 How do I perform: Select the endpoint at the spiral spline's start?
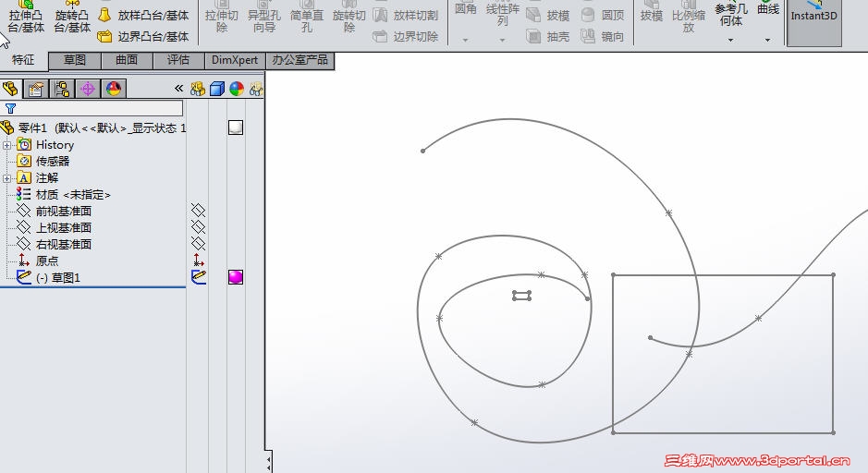tap(423, 151)
